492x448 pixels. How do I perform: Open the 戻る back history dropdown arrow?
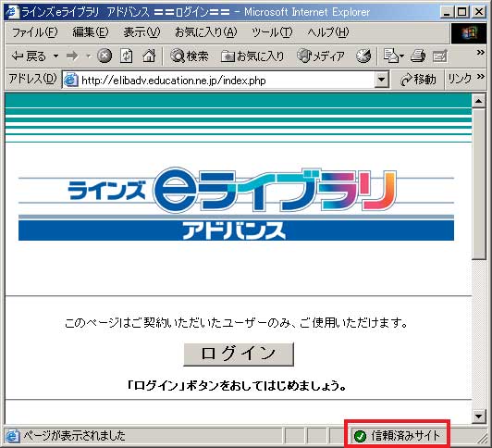point(55,56)
